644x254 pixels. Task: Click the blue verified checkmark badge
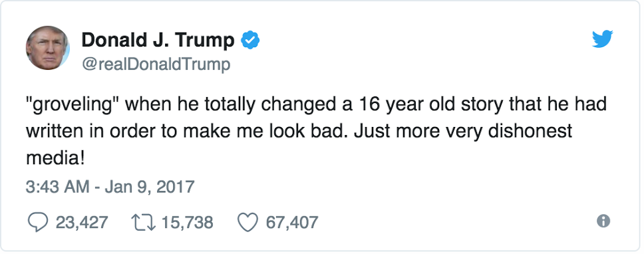pos(249,40)
